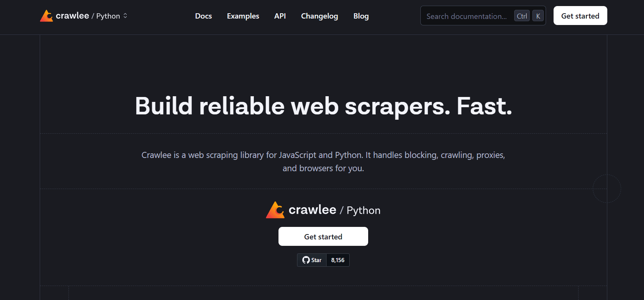Open the Examples menu item
The height and width of the screenshot is (300, 644).
[243, 16]
